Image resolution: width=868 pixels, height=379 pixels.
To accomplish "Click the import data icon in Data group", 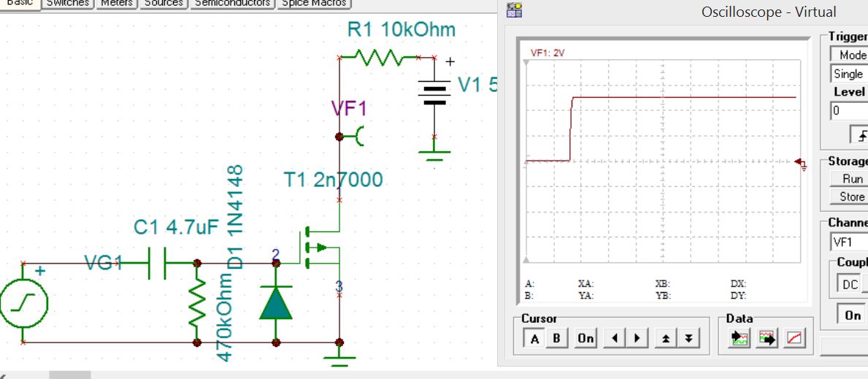I will (740, 338).
